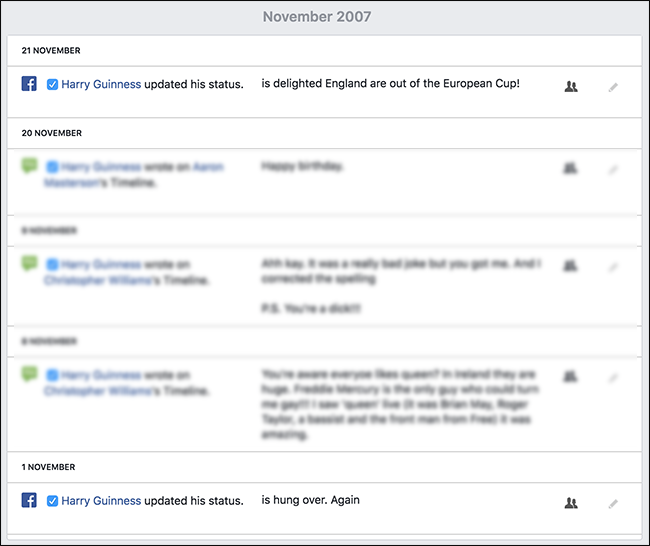Open audience selector on Happy birthday post
This screenshot has width=650, height=546.
[571, 169]
